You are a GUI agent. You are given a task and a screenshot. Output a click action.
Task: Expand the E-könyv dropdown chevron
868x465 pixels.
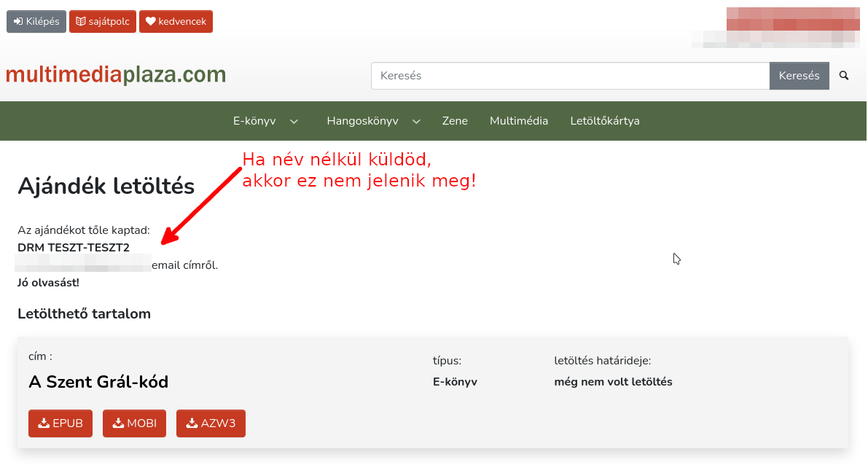pyautogui.click(x=294, y=122)
